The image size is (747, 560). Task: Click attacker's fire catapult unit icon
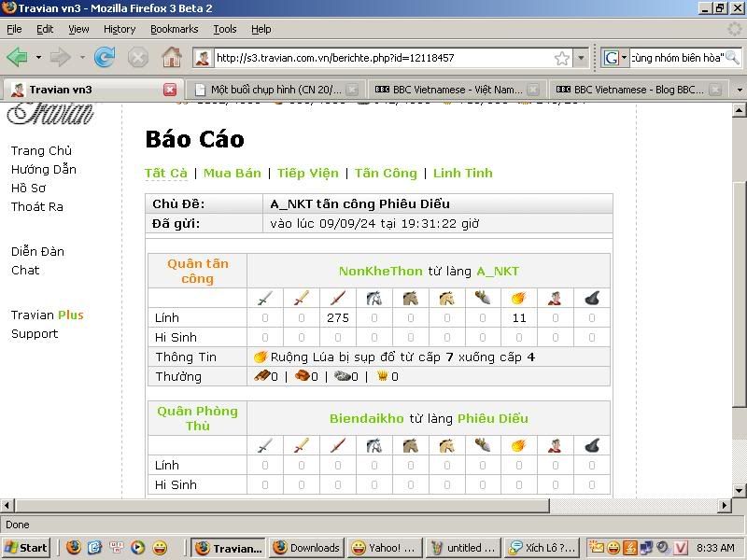click(x=518, y=298)
